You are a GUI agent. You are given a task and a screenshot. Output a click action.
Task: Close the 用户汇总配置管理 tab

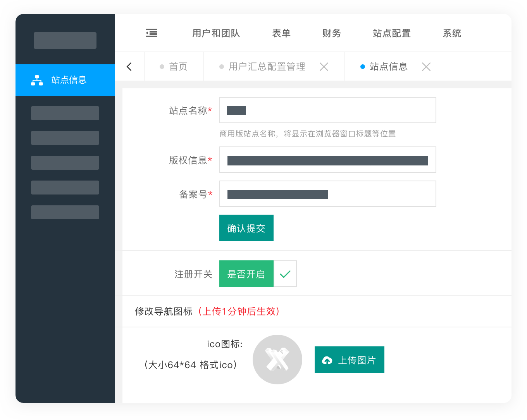[x=324, y=67]
